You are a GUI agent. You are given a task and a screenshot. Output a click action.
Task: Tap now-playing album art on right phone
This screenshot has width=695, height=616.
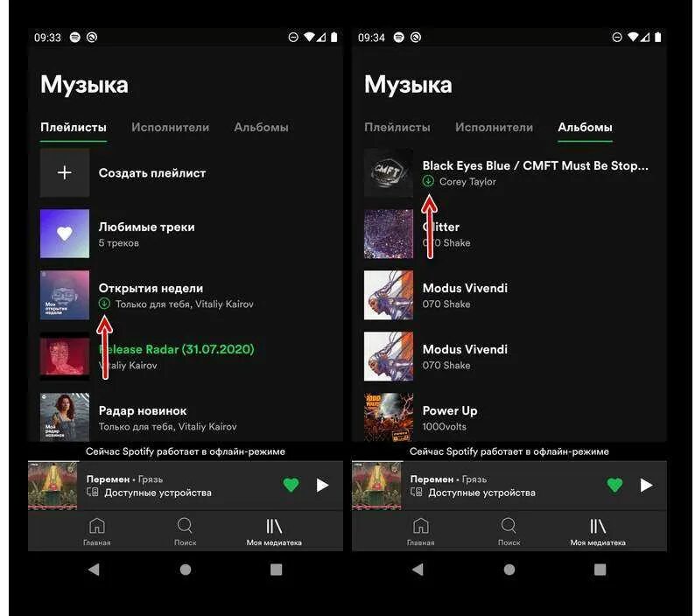(x=377, y=486)
